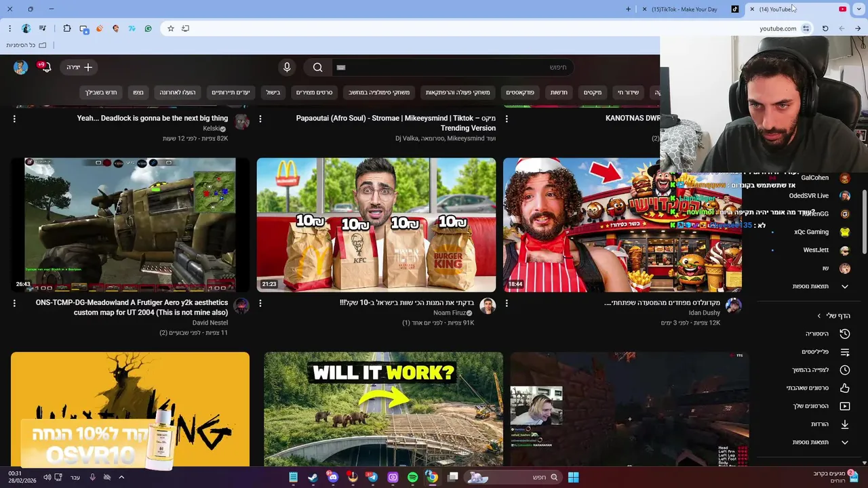The height and width of the screenshot is (488, 868).
Task: Click the volume speaker icon in system tray
Action: pos(47,477)
